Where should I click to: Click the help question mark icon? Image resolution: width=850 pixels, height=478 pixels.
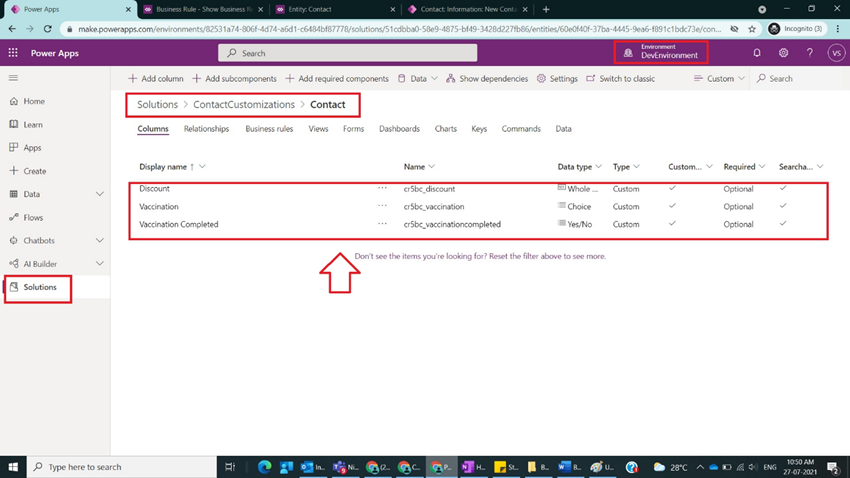pyautogui.click(x=809, y=53)
